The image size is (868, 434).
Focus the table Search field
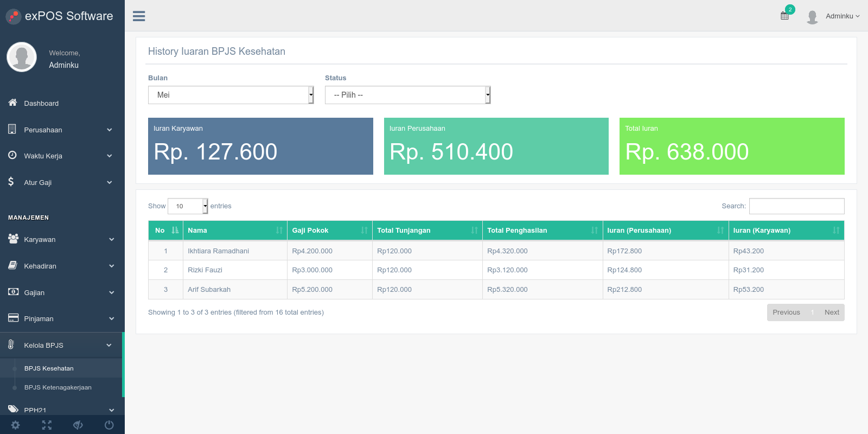(796, 206)
